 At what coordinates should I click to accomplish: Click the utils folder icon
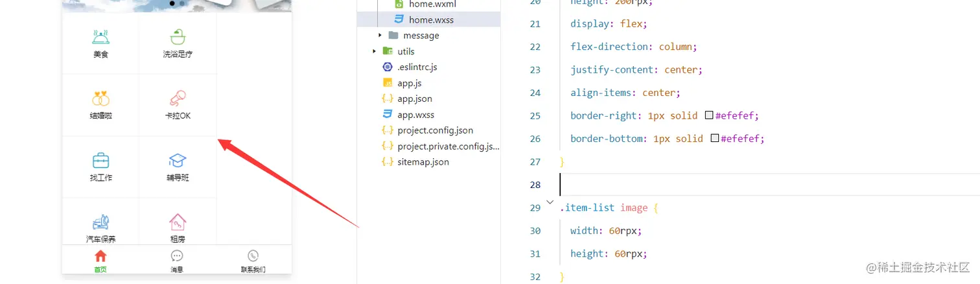click(x=388, y=51)
